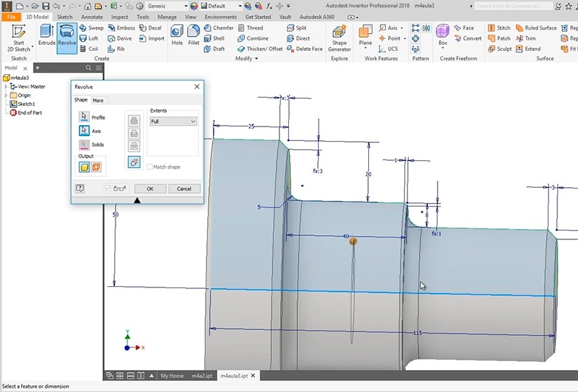The image size is (578, 392).
Task: Open the Extents dropdown set to Full
Action: [x=173, y=121]
